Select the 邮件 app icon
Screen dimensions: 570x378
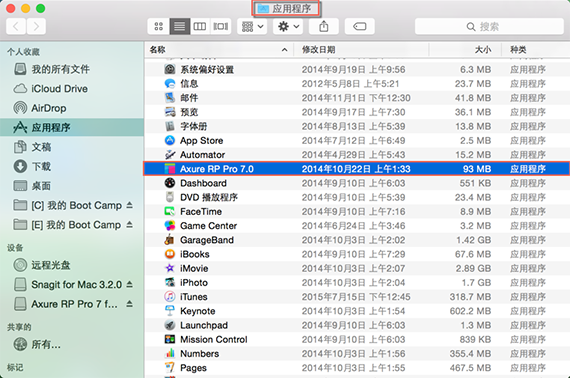(170, 98)
